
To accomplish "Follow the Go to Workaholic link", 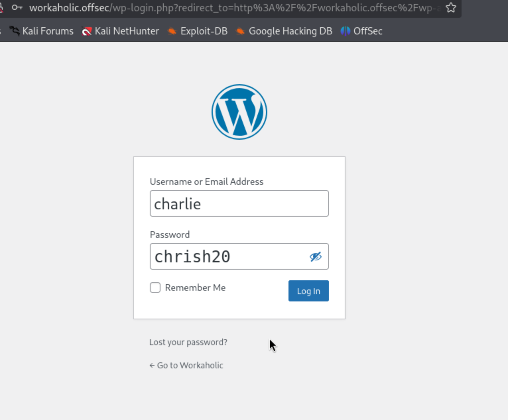I will 186,365.
